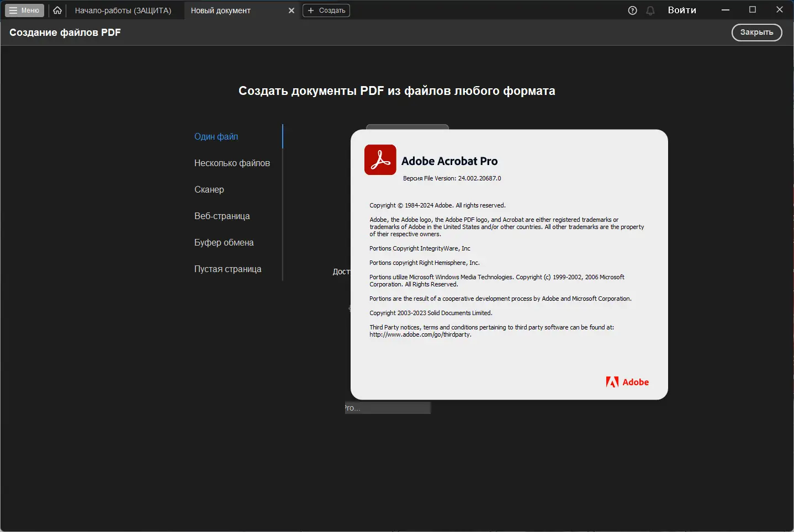Screen dimensions: 794x532
Task: Click the Adobe Acrobat logo in dialog
Action: pos(379,159)
